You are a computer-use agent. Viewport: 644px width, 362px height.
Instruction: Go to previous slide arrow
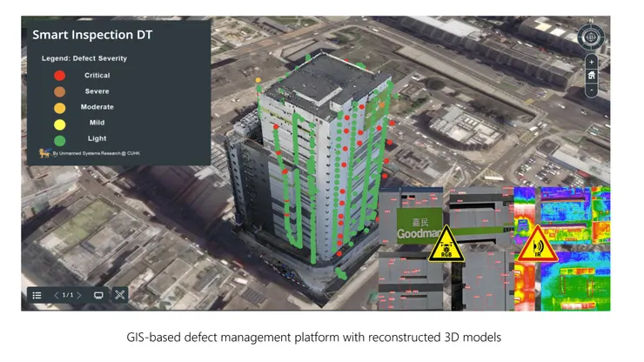coord(57,295)
